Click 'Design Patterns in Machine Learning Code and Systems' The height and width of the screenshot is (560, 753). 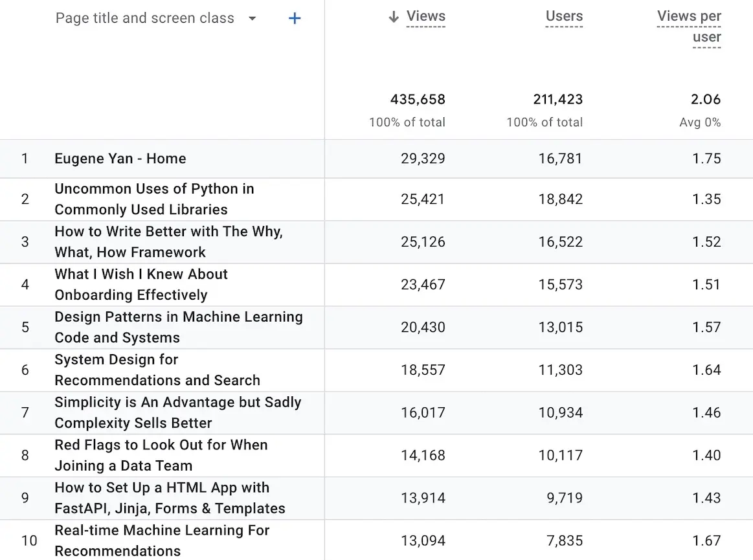pos(179,327)
